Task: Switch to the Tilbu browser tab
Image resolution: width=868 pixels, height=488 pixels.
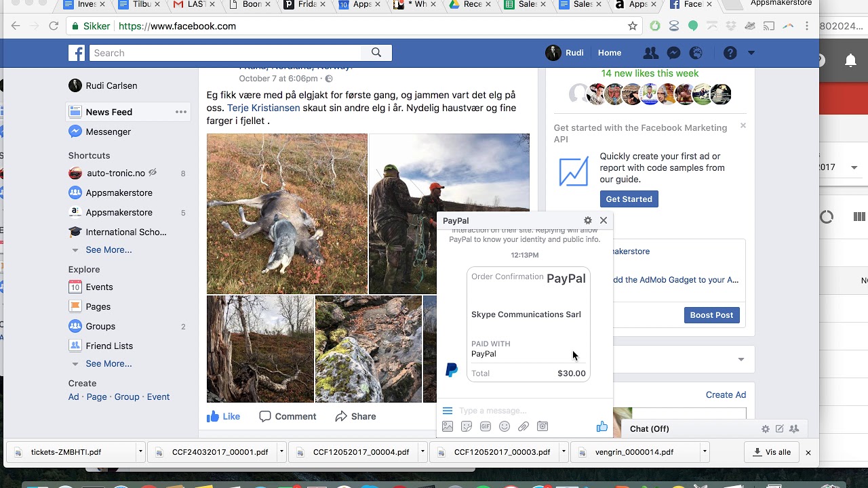Action: 138,5
